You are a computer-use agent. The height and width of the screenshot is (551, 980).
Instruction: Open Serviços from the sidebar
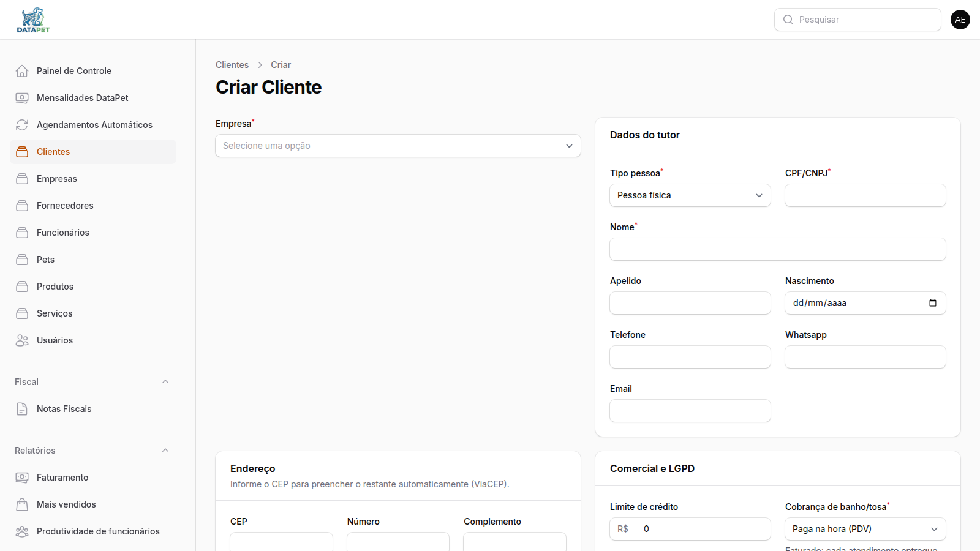(x=93, y=313)
